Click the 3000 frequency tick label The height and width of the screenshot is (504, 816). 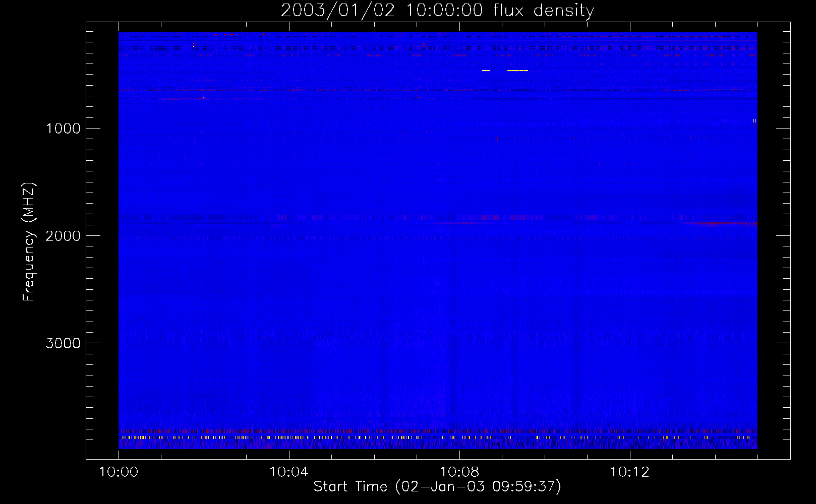(x=63, y=343)
